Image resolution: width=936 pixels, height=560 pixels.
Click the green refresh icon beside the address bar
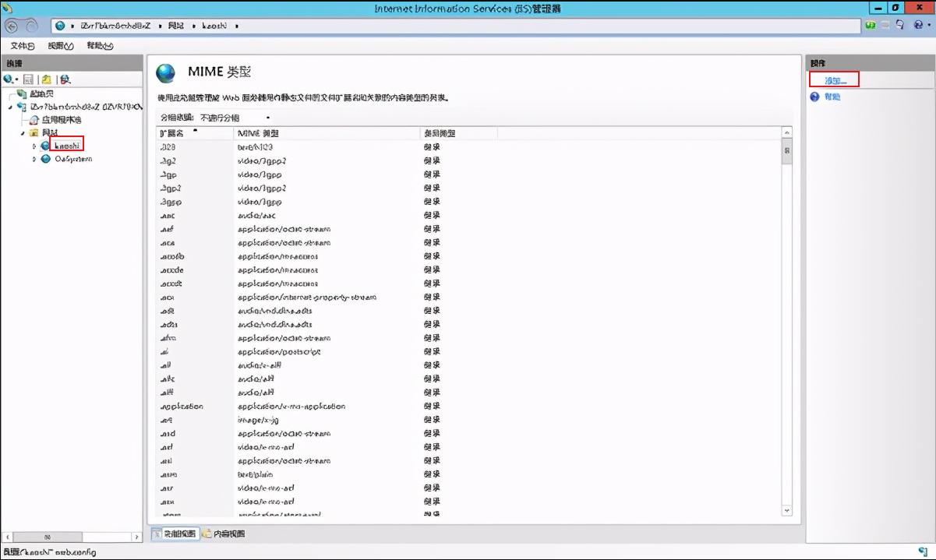pos(871,26)
